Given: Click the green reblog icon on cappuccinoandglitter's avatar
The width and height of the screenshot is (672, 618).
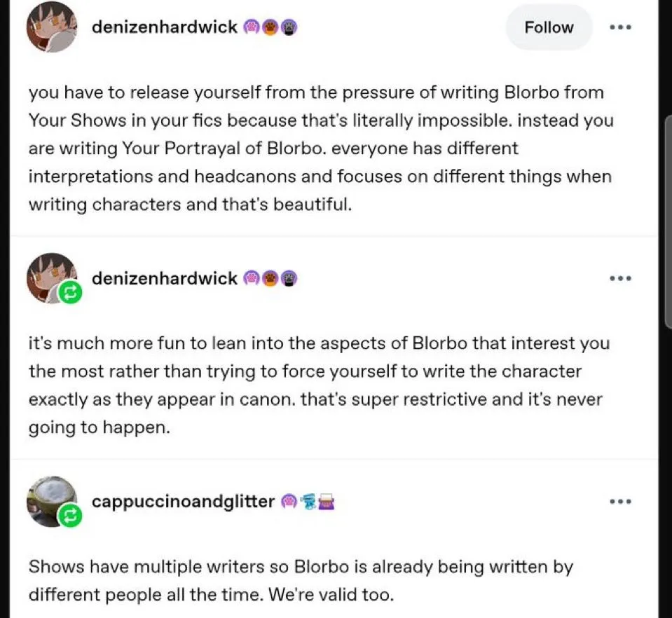Looking at the screenshot, I should [70, 516].
